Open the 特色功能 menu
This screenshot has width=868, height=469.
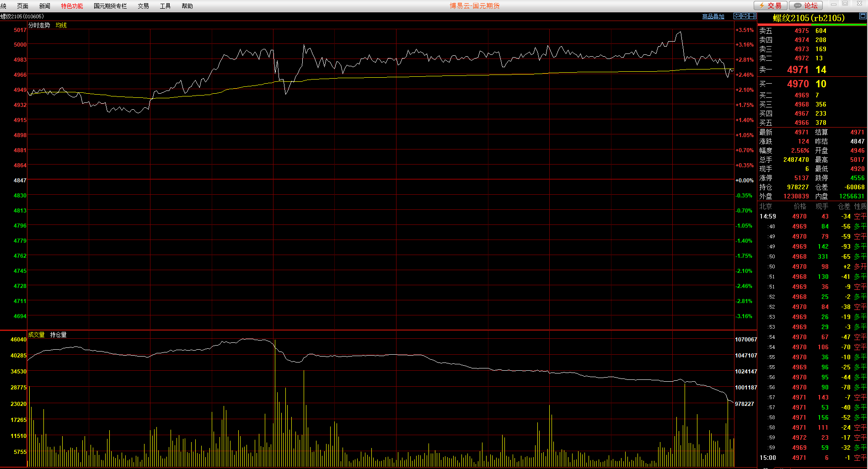point(72,6)
